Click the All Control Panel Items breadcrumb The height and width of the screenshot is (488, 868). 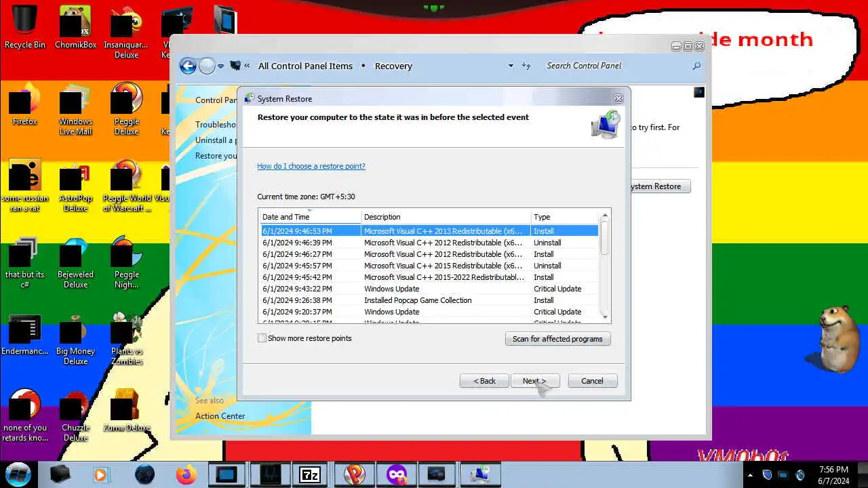coord(305,66)
